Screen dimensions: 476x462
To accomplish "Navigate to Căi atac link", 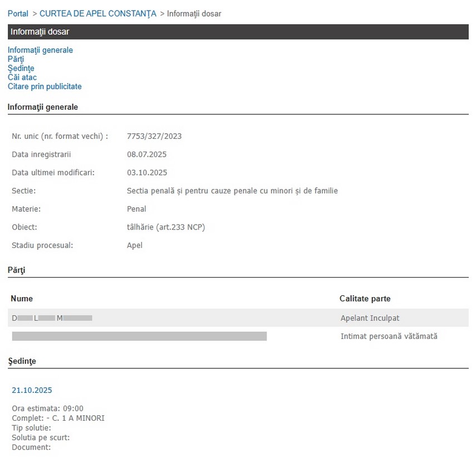I will (22, 77).
